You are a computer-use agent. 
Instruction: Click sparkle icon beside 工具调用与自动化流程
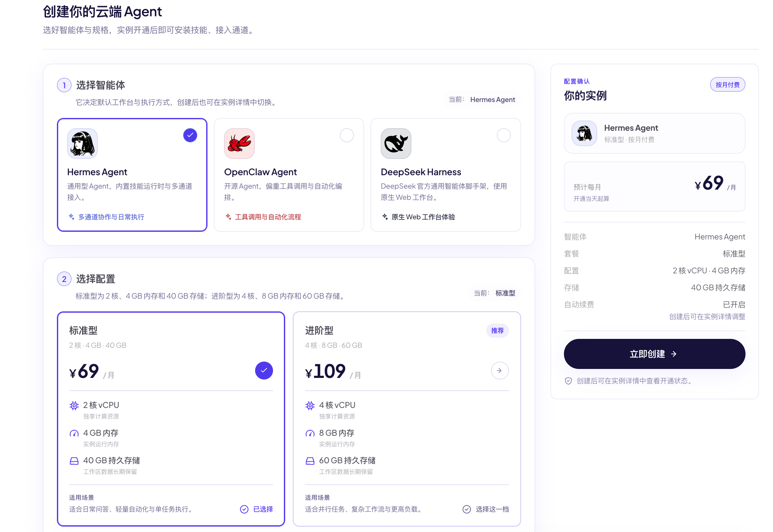click(x=228, y=217)
